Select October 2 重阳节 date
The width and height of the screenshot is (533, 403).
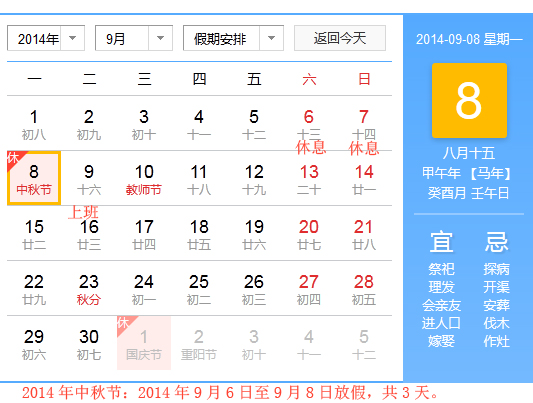(199, 344)
